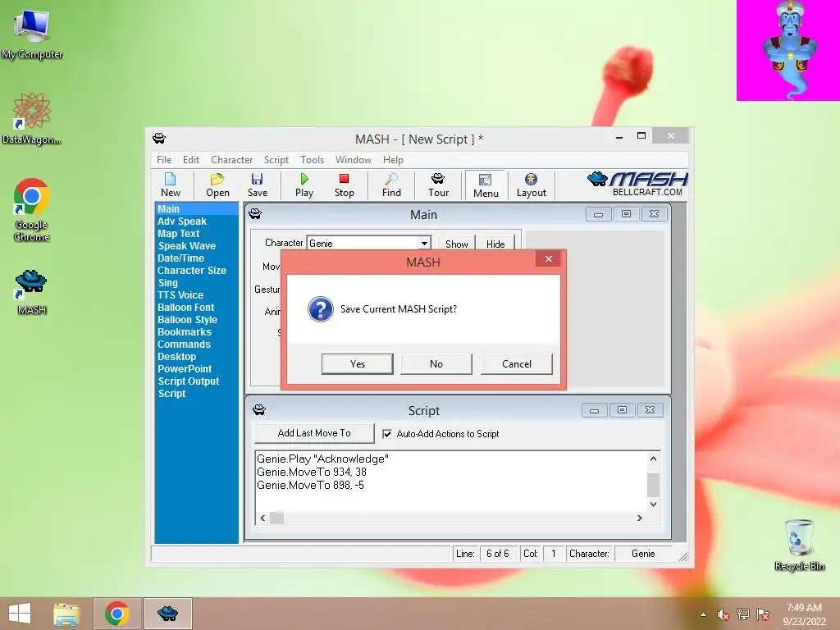Halt playback with the Stop icon
The width and height of the screenshot is (840, 630).
click(344, 185)
